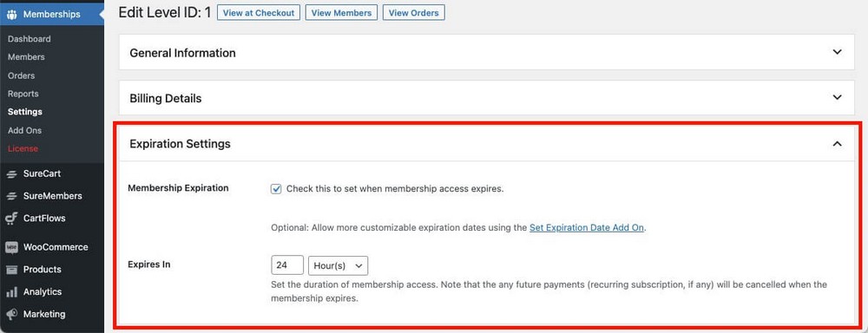Click the Memberships group icon in sidebar
Image resolution: width=868 pixels, height=333 pixels.
point(11,15)
